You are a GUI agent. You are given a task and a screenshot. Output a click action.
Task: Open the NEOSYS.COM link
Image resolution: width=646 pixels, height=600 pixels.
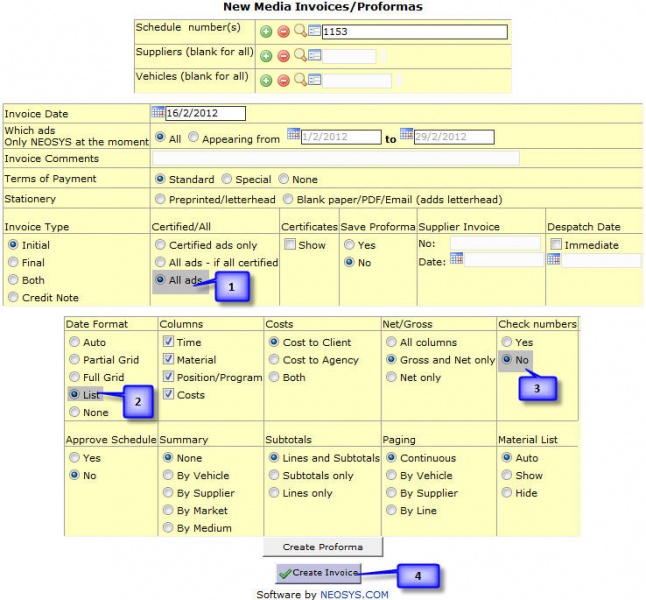[354, 594]
